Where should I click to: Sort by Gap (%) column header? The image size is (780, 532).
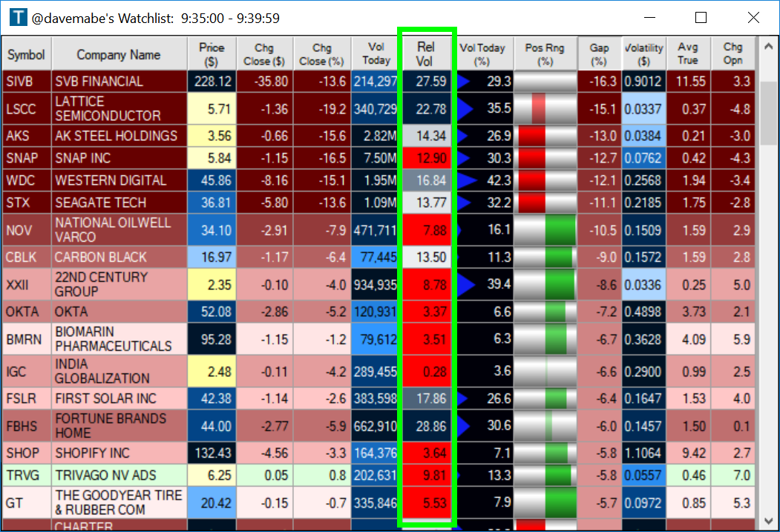(x=600, y=54)
